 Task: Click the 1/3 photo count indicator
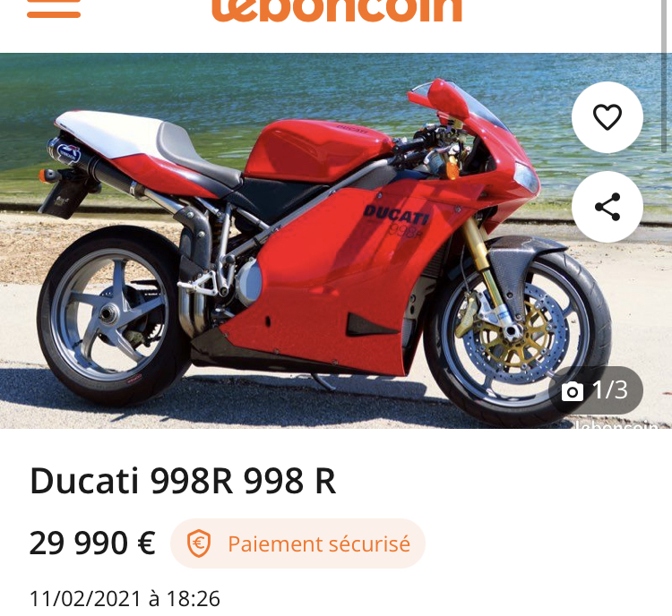point(596,390)
